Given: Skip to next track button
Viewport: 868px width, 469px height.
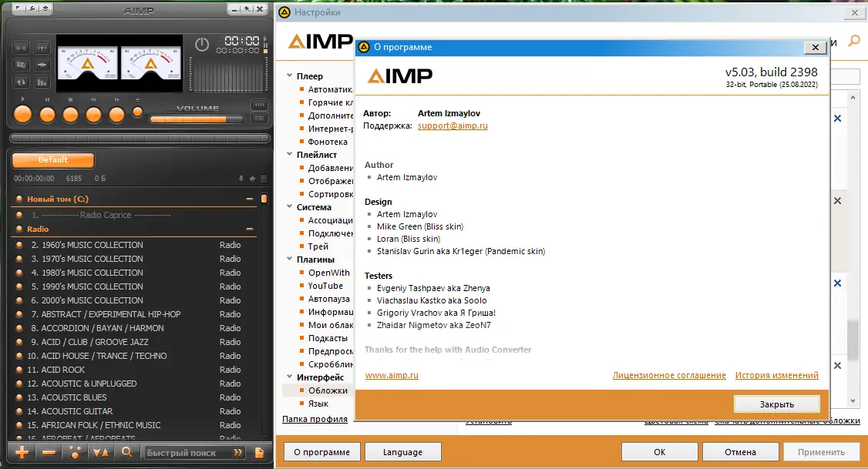Looking at the screenshot, I should click(x=116, y=115).
